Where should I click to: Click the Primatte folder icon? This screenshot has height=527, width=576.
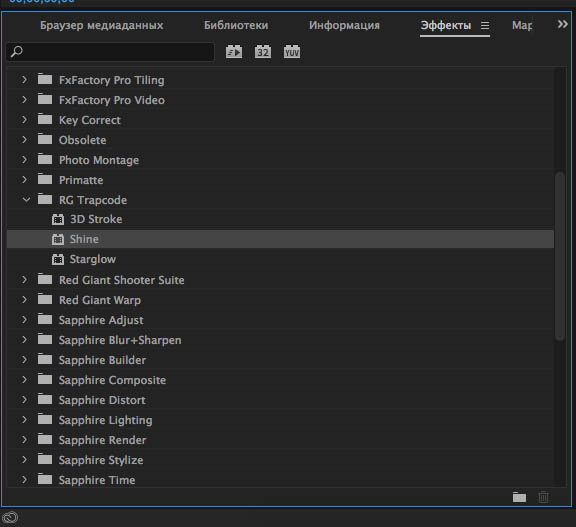tap(45, 179)
